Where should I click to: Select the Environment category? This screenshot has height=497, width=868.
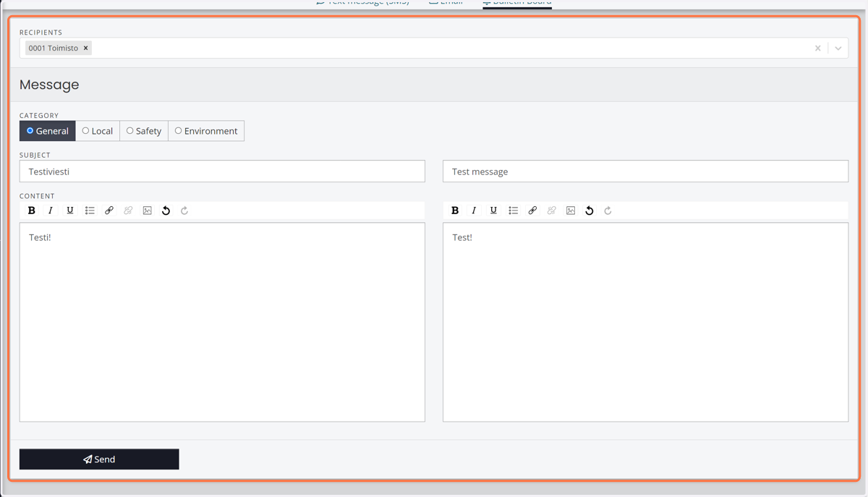(x=206, y=131)
